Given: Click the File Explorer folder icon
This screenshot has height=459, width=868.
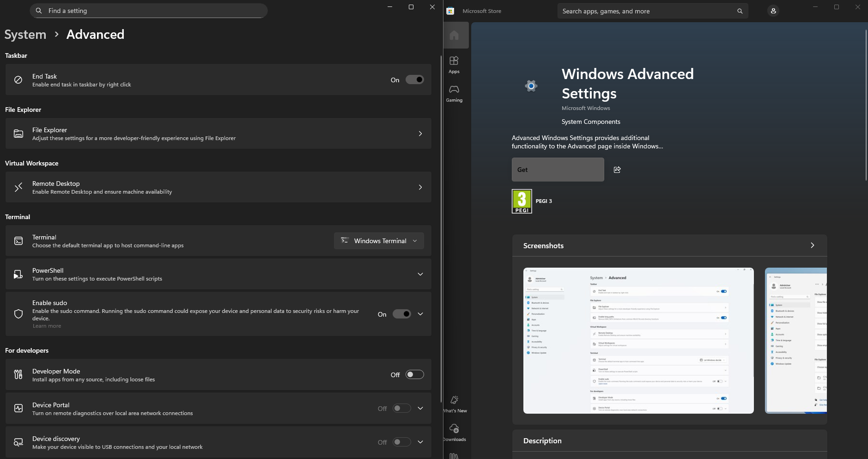Looking at the screenshot, I should 18,134.
